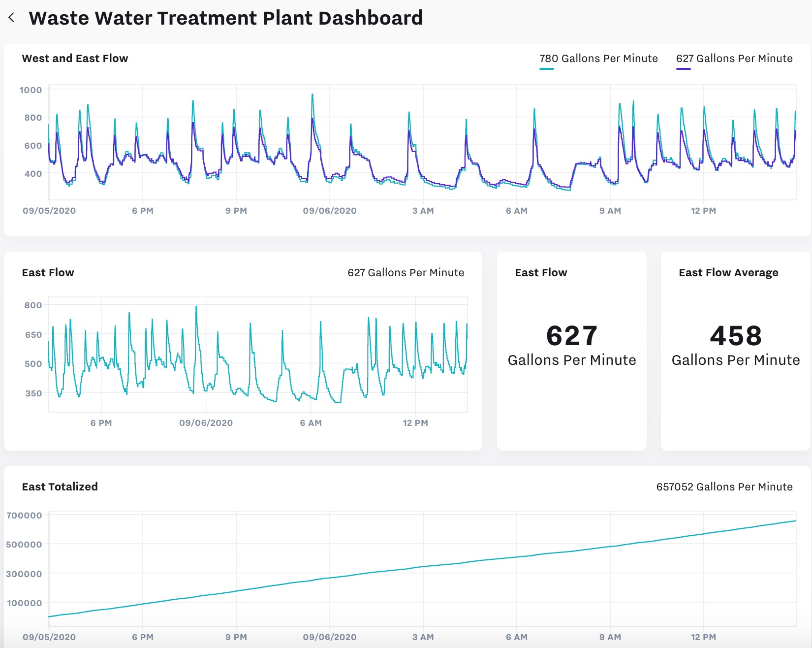Click the 1000 y-axis label on West and East Flow chart

point(31,90)
